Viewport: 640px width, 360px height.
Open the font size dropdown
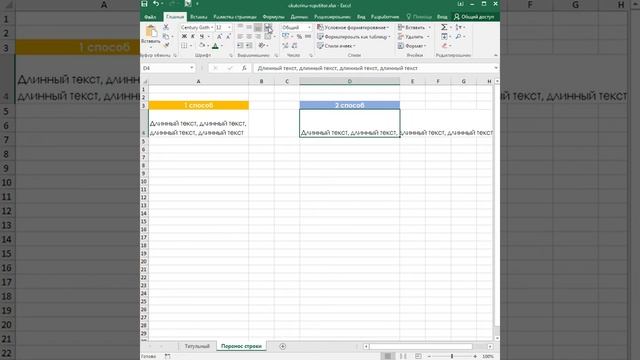click(229, 27)
